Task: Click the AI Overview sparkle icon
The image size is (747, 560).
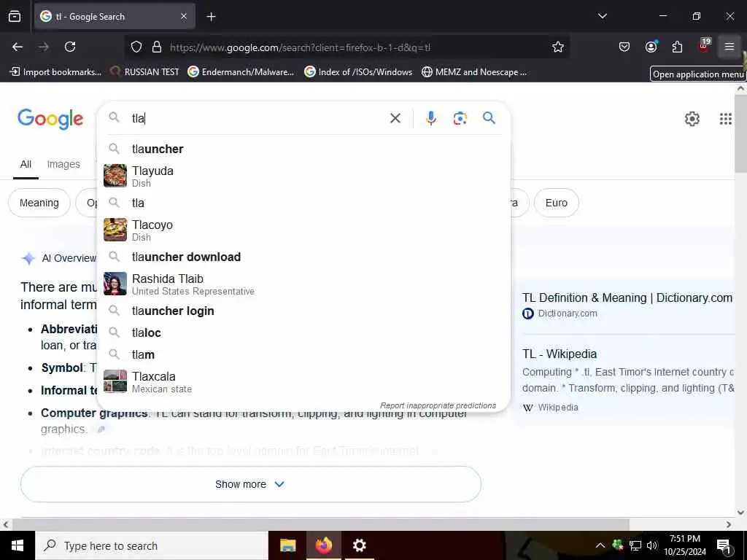Action: pyautogui.click(x=28, y=258)
